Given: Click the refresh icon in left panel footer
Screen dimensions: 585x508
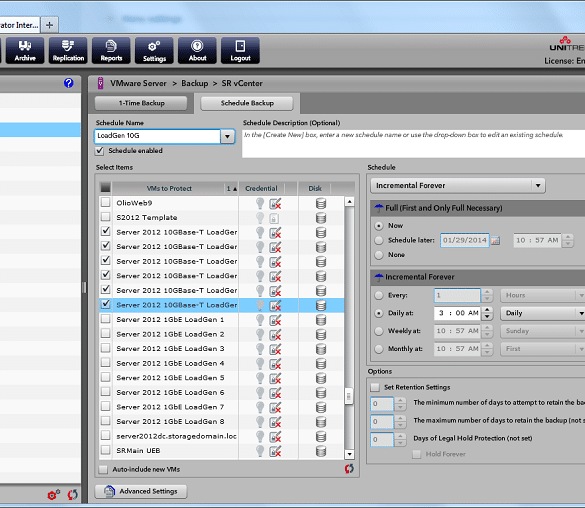Looking at the screenshot, I should [x=72, y=495].
